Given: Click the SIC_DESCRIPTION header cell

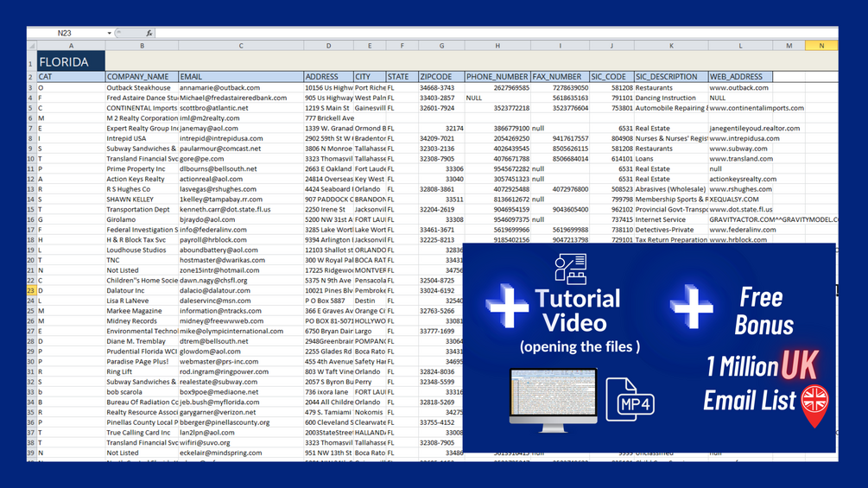Looking at the screenshot, I should point(671,77).
